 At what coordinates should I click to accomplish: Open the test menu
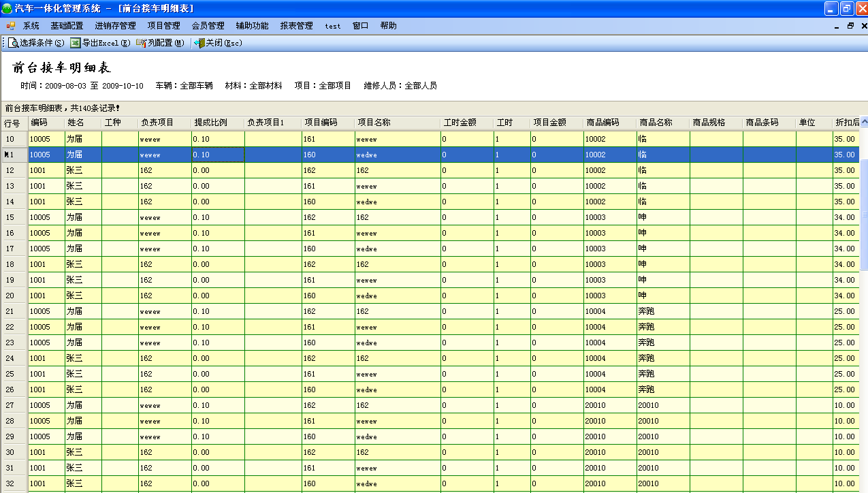tap(333, 26)
